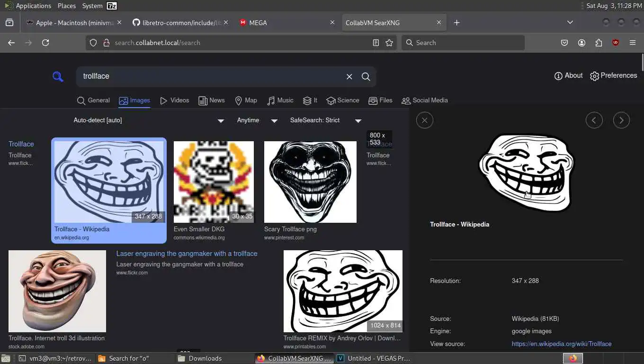Show previous image in detail panel
Screen dimensions: 644x364
click(594, 120)
